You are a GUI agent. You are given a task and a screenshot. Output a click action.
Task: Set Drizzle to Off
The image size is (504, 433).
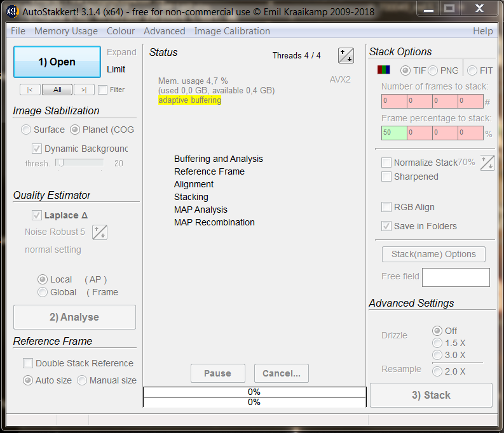click(437, 331)
